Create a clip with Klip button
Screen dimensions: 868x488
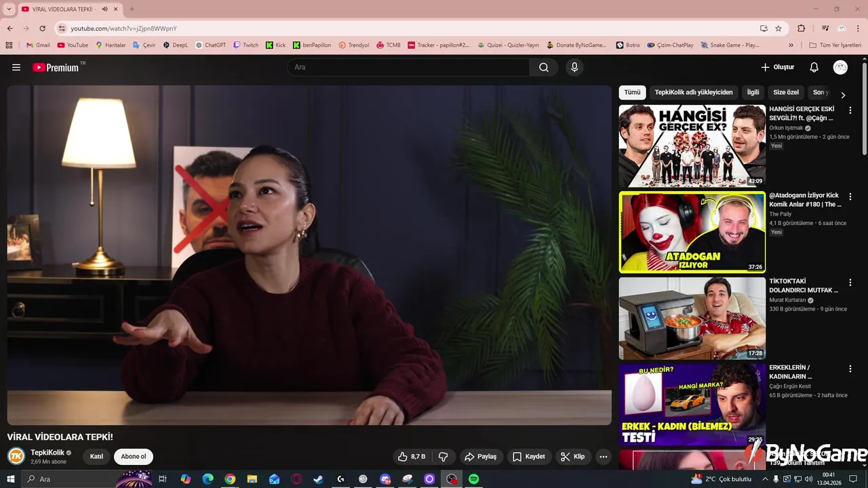pos(572,457)
